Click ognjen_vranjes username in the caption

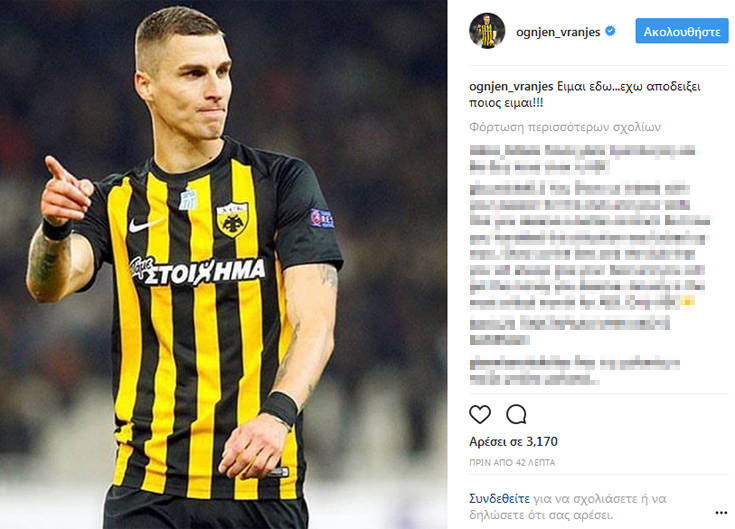pos(511,87)
